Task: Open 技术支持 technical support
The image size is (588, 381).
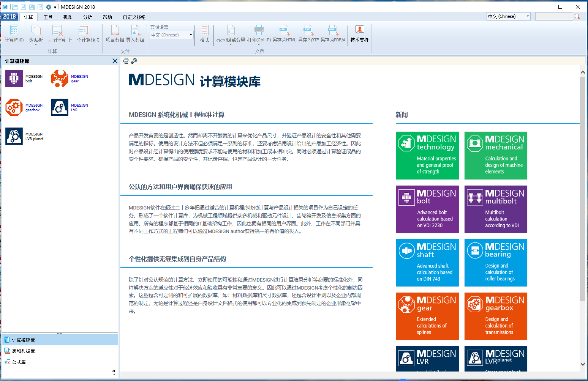Action: (x=359, y=34)
